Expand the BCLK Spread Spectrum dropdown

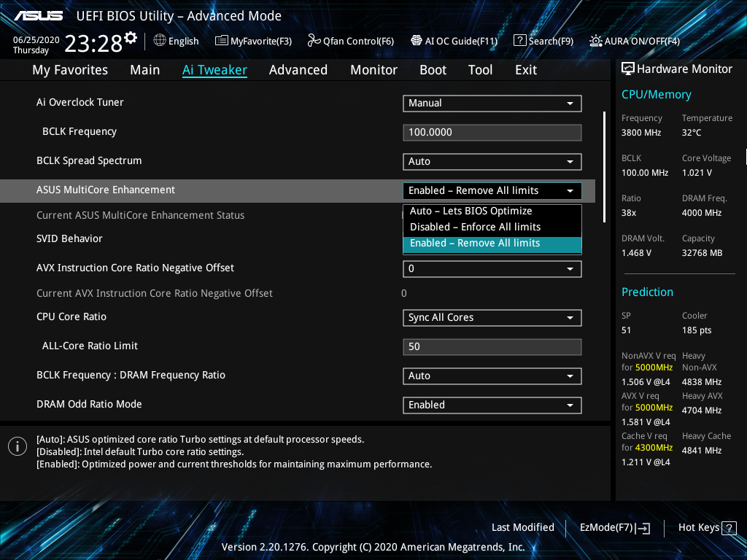pyautogui.click(x=492, y=161)
